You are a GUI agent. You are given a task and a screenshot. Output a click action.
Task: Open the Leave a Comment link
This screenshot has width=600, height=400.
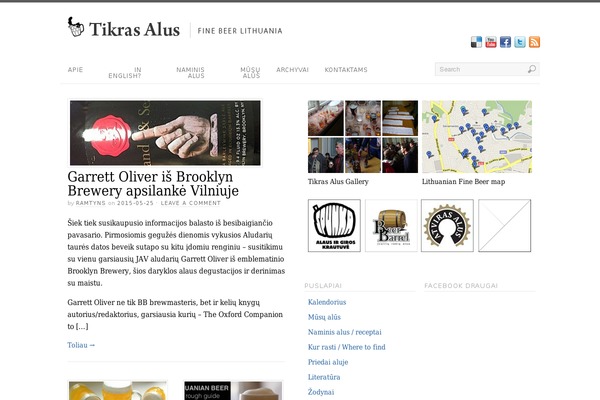tap(191, 203)
